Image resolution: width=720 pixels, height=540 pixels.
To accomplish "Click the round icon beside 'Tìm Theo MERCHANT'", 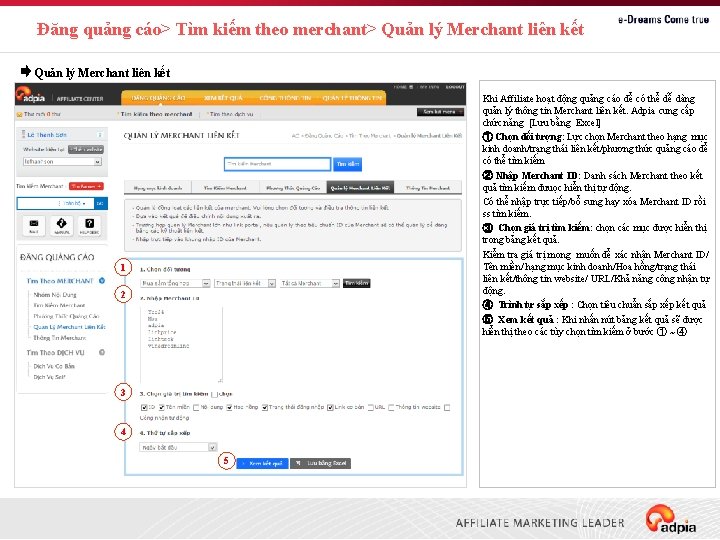I will 102,281.
